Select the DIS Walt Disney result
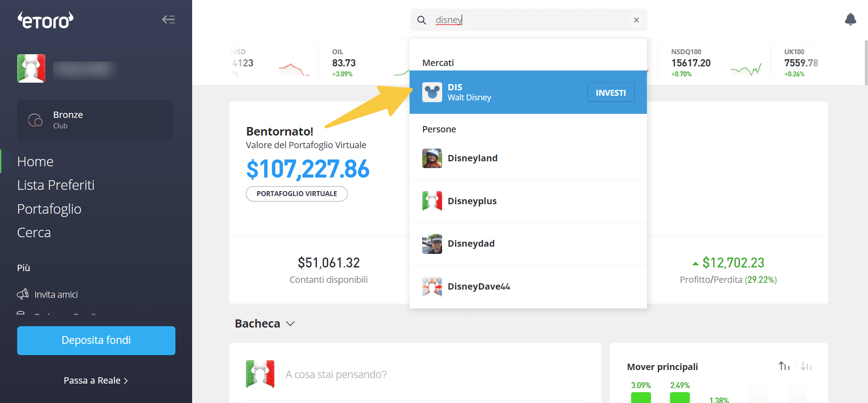 click(528, 92)
